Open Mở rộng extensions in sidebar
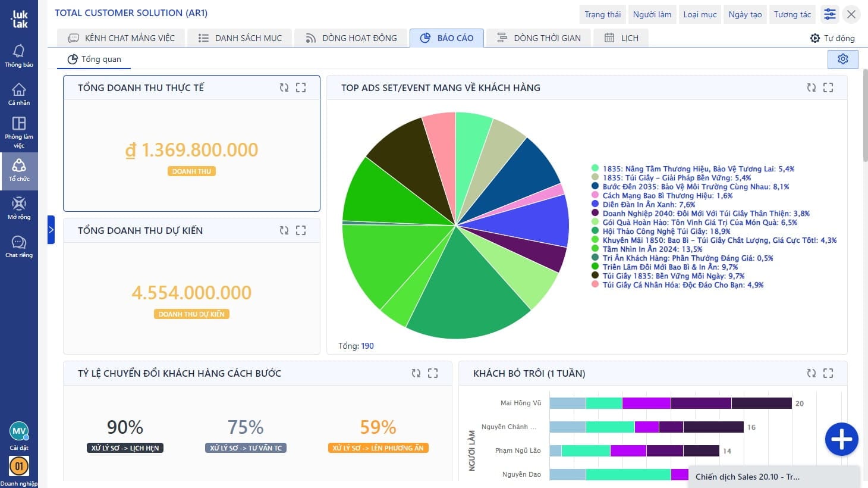 click(x=19, y=208)
